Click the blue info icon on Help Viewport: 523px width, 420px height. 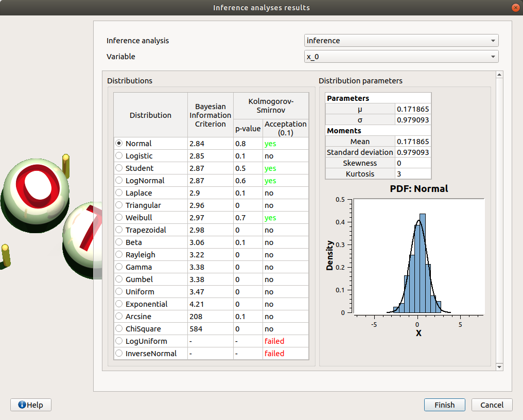(x=22, y=405)
